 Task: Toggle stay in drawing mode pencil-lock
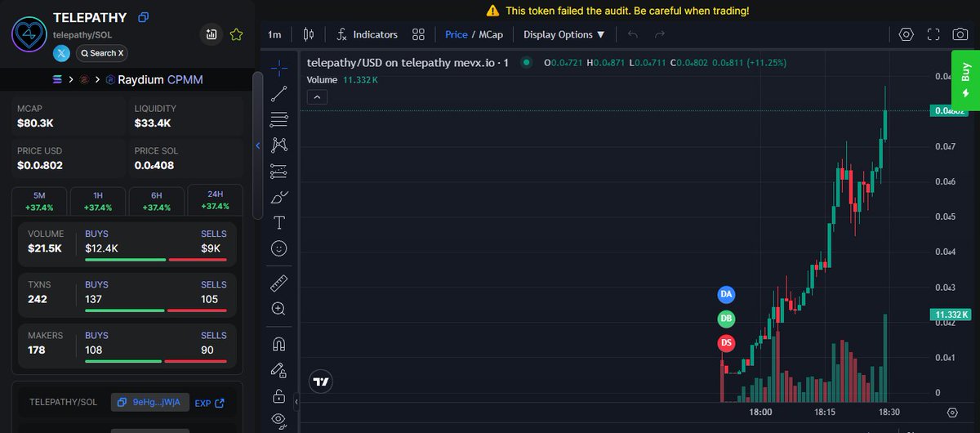coord(278,370)
